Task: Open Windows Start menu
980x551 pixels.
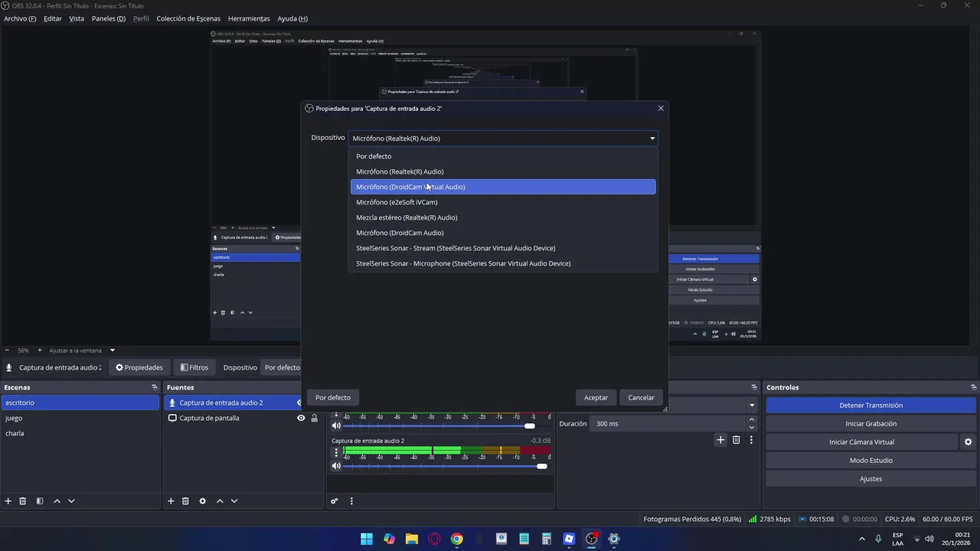Action: point(367,539)
